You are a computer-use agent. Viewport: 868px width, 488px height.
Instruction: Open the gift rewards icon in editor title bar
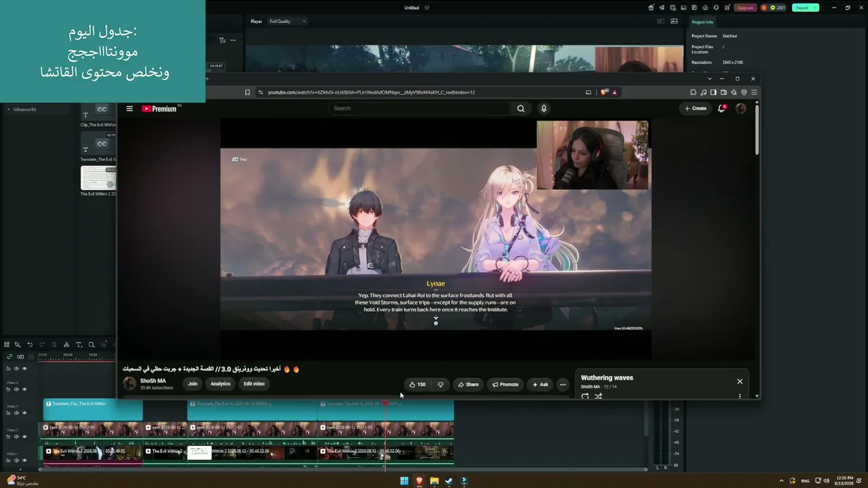click(651, 7)
